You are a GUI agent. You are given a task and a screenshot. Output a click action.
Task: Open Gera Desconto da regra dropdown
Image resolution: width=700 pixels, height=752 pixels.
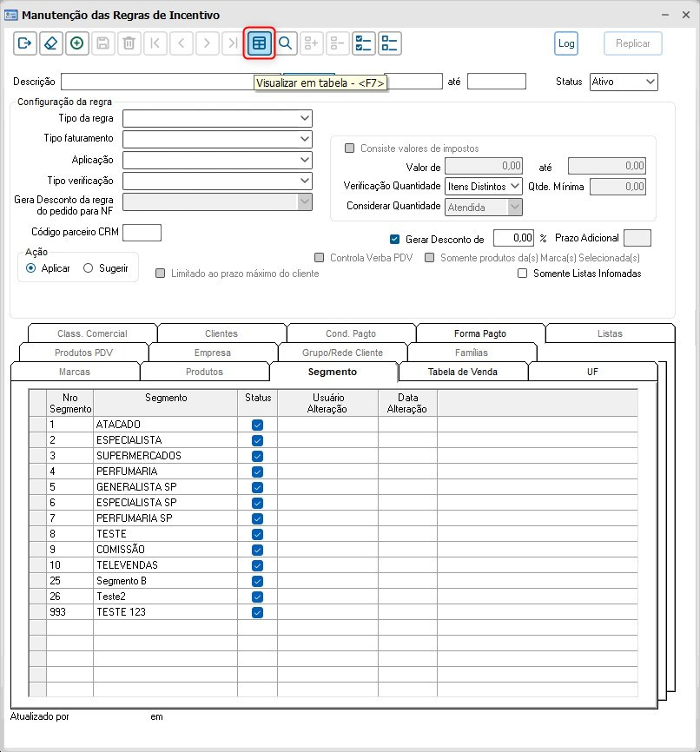pos(217,202)
